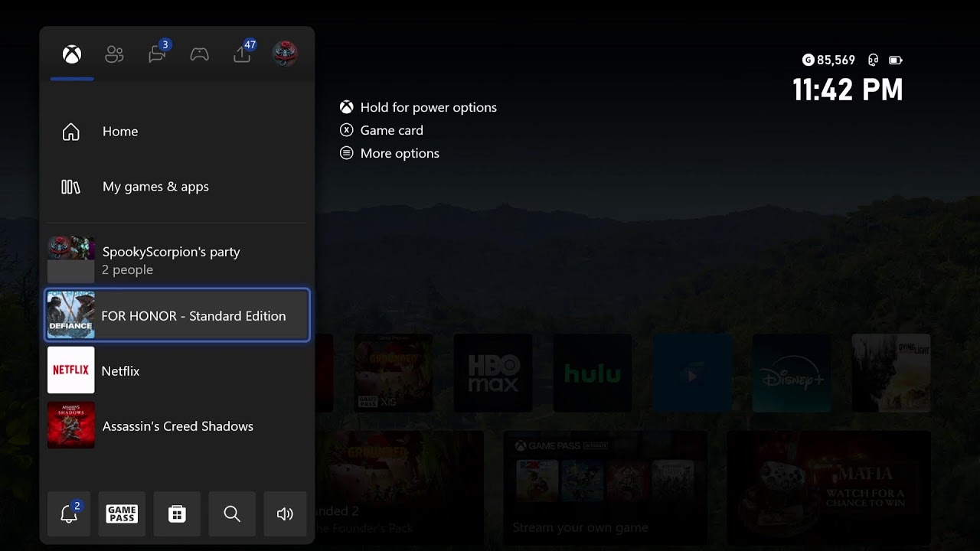Click the headset status icon
980x551 pixels.
(873, 60)
